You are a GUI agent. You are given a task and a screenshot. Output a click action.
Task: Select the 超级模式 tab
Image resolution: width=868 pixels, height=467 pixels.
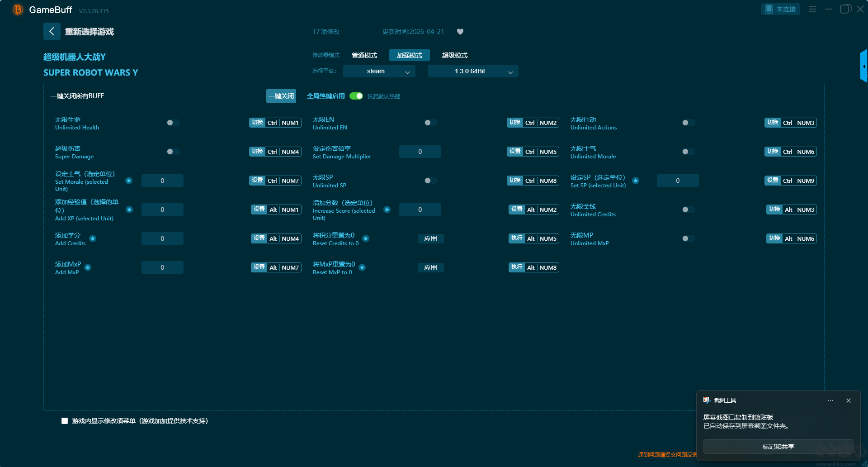coord(455,55)
